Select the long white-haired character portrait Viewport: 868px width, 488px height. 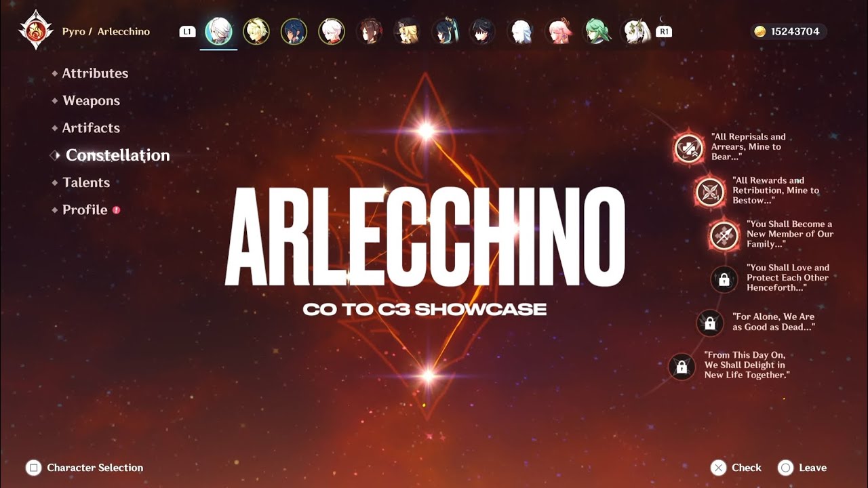[x=521, y=31]
